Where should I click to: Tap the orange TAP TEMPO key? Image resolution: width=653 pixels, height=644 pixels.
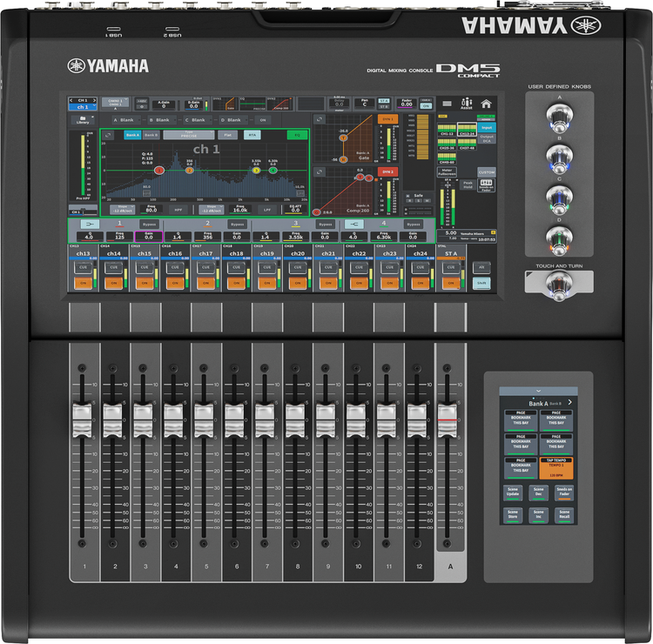[x=556, y=468]
